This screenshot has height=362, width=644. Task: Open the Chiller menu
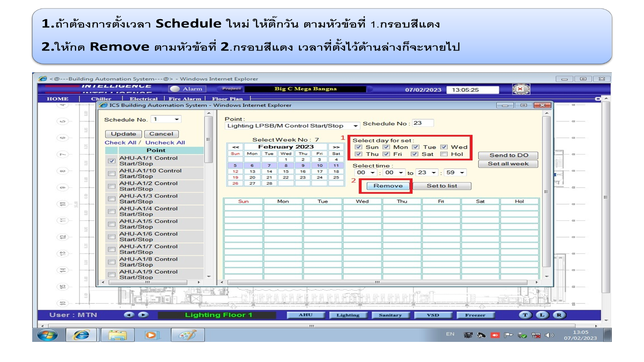101,99
